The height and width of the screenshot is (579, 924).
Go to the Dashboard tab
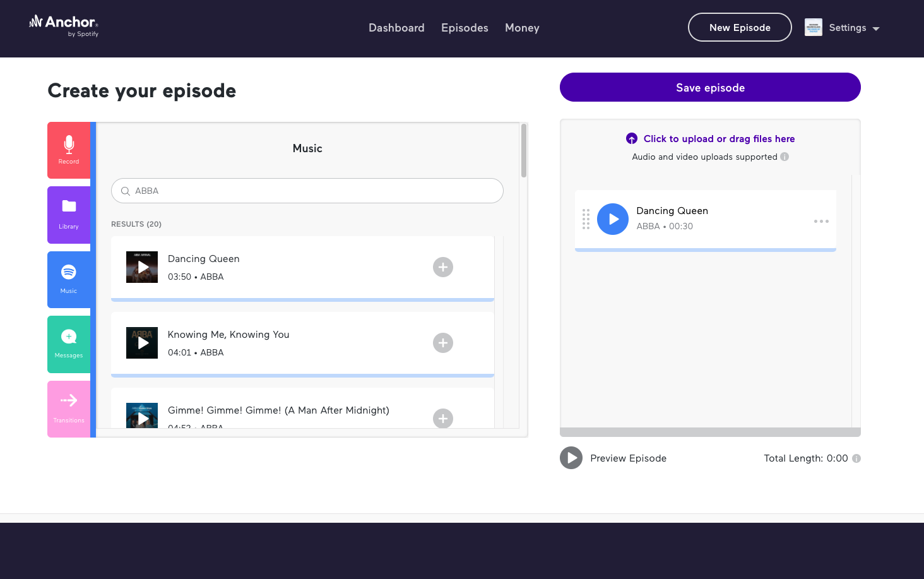[x=396, y=28]
